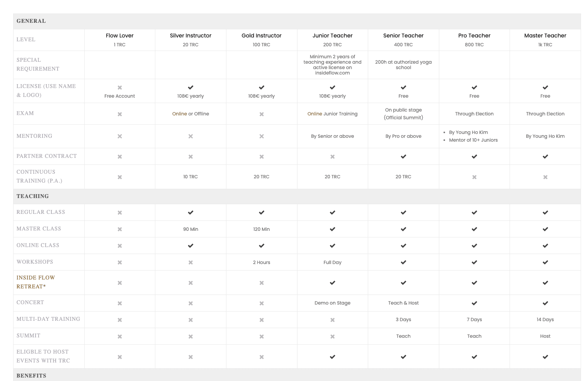Viewport: 588px width, 381px height.
Task: Click Silver Instructor workshops X icon
Action: click(190, 262)
